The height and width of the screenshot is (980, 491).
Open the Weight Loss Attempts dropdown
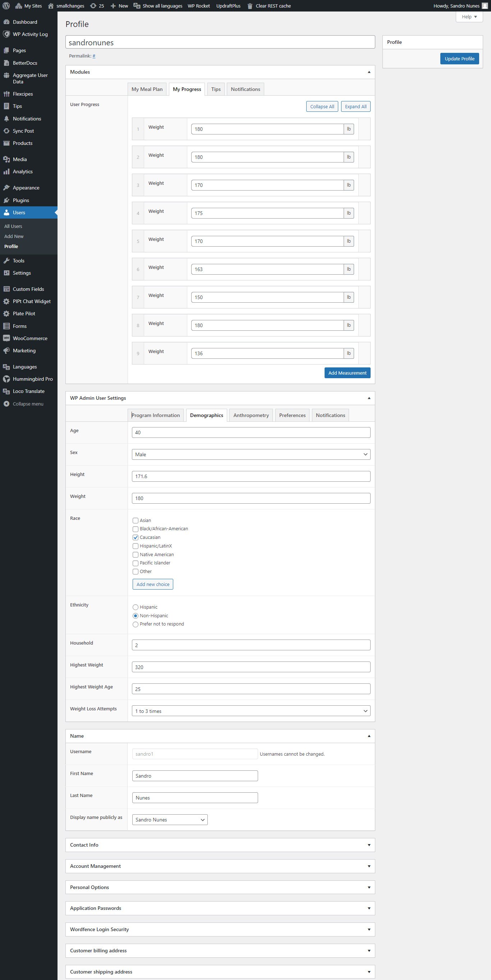[251, 711]
